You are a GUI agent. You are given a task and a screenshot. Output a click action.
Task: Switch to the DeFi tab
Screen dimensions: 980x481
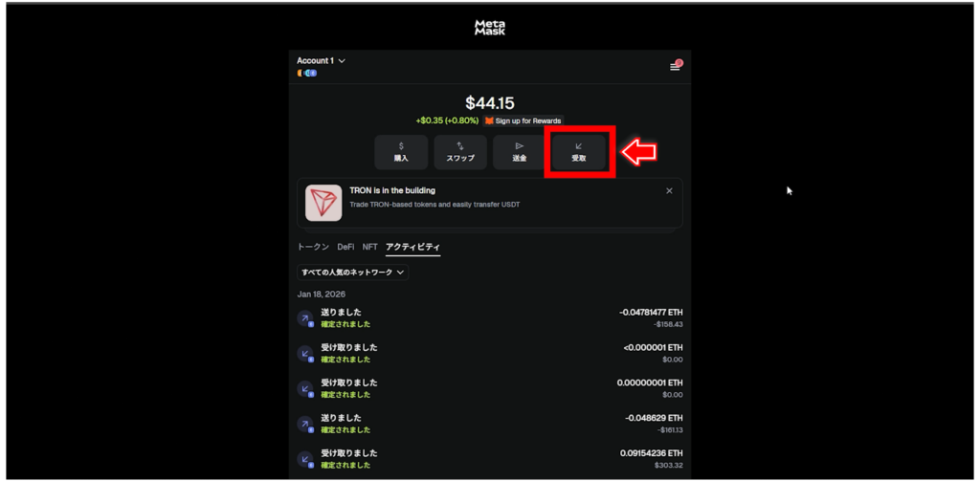(345, 247)
